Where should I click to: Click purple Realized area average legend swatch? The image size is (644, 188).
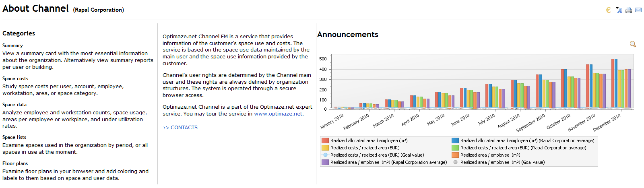coord(325,162)
